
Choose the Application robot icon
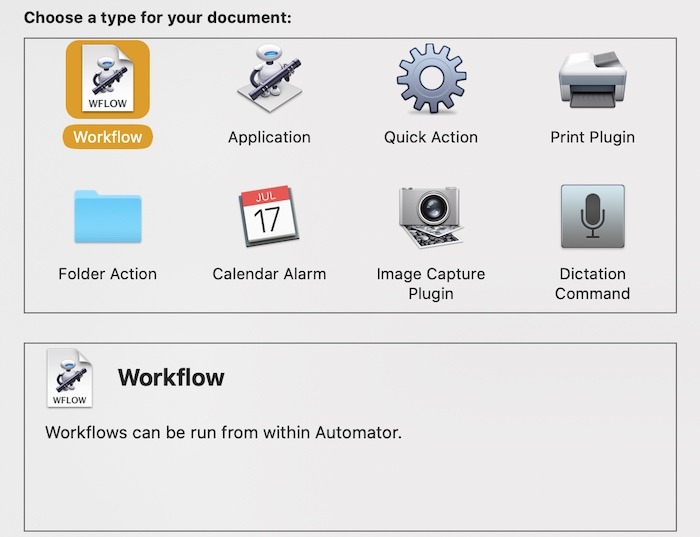click(269, 77)
